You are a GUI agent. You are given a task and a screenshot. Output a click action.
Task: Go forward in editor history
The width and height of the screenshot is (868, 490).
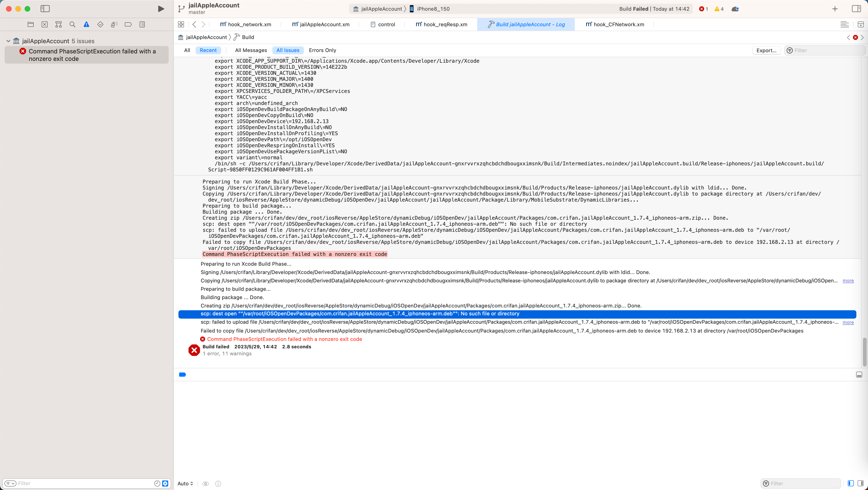[x=203, y=24]
